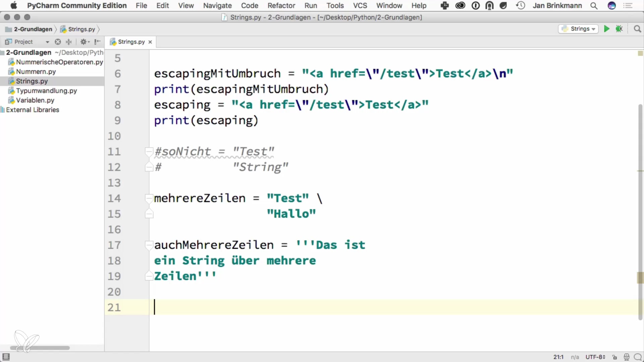The width and height of the screenshot is (644, 362).
Task: Hide the Project tool window panel
Action: coord(97,42)
